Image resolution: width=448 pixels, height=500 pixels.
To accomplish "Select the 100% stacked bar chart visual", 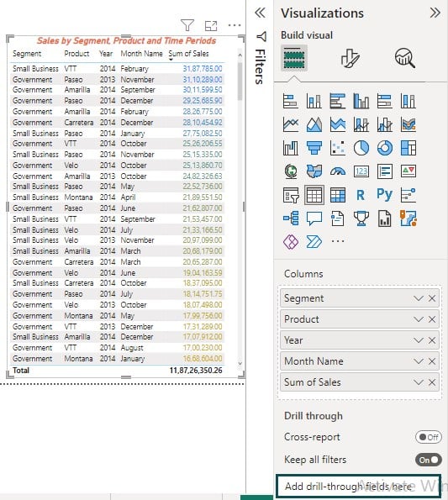I will [x=385, y=101].
